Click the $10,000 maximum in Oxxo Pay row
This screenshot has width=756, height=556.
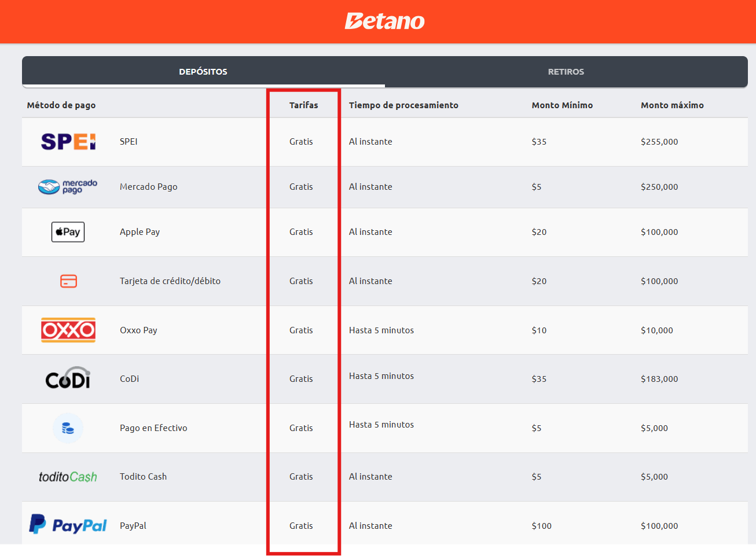click(657, 330)
